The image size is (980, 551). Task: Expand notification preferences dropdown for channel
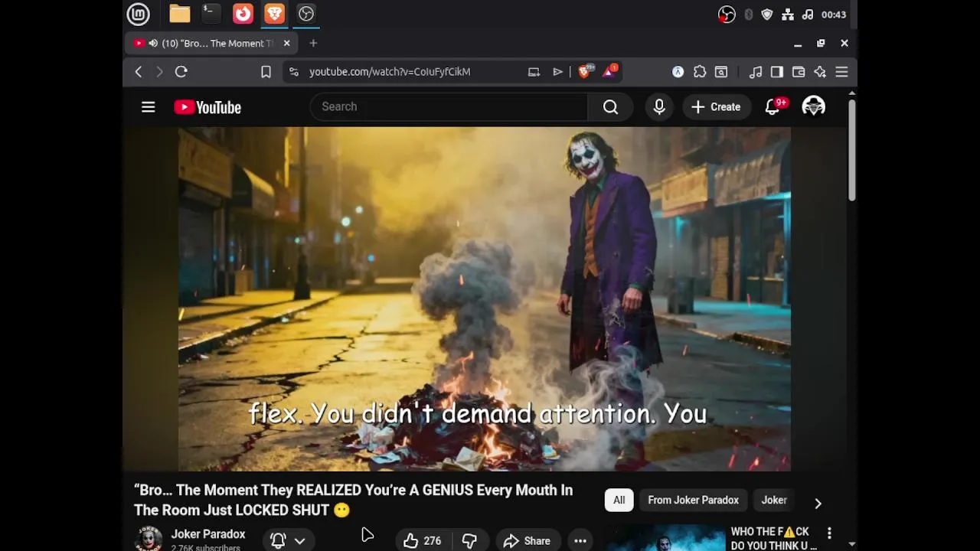(299, 540)
